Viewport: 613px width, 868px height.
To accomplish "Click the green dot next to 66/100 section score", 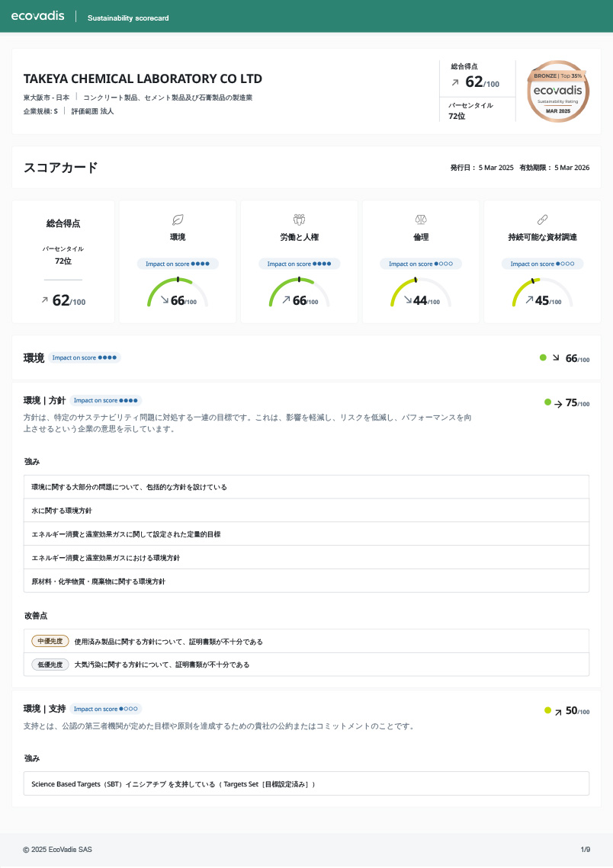I will (x=543, y=357).
